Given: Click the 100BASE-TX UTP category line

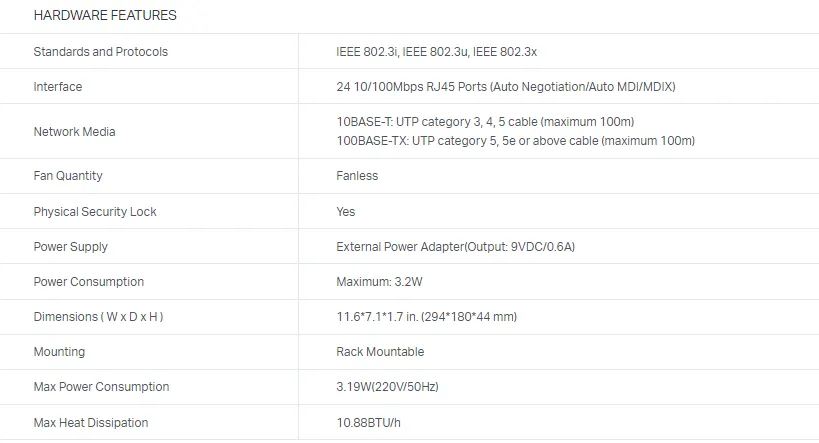Looking at the screenshot, I should 516,141.
